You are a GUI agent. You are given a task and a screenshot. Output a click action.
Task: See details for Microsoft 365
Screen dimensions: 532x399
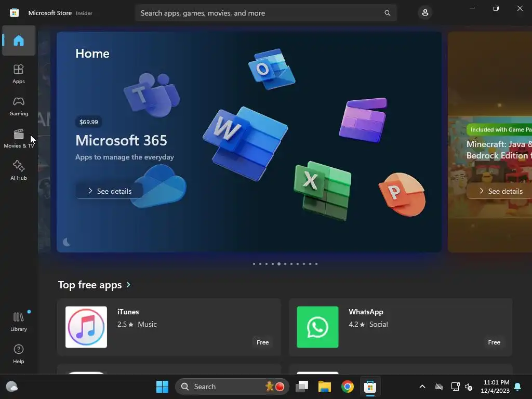[109, 191]
